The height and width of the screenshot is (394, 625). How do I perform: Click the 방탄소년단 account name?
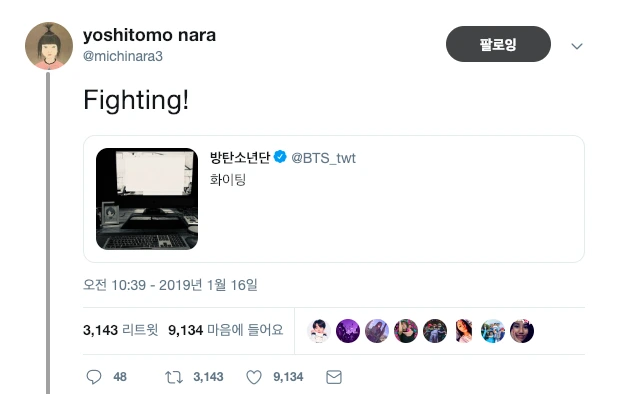[x=240, y=157]
